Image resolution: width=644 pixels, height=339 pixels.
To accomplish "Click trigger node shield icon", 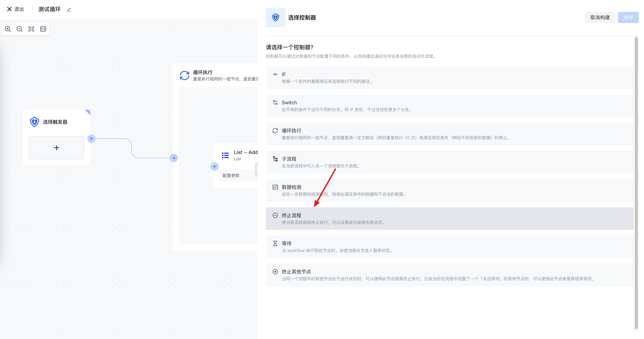I will pos(35,122).
